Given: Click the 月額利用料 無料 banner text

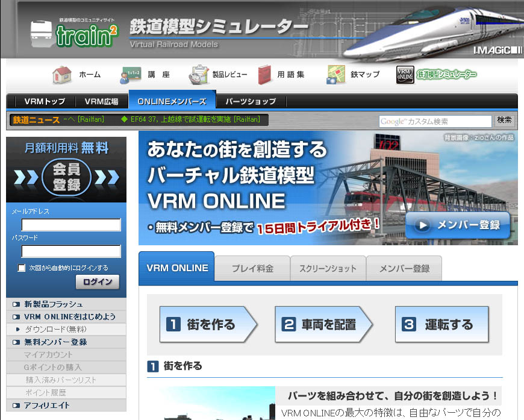Looking at the screenshot, I should 66,148.
